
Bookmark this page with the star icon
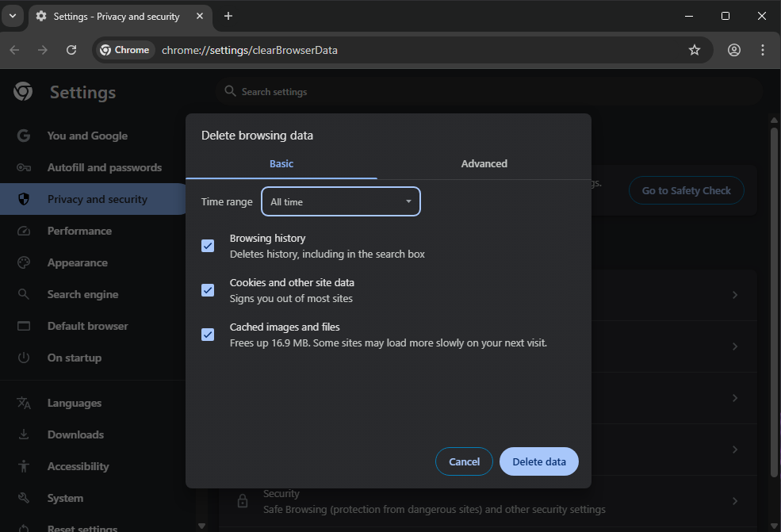click(x=695, y=50)
